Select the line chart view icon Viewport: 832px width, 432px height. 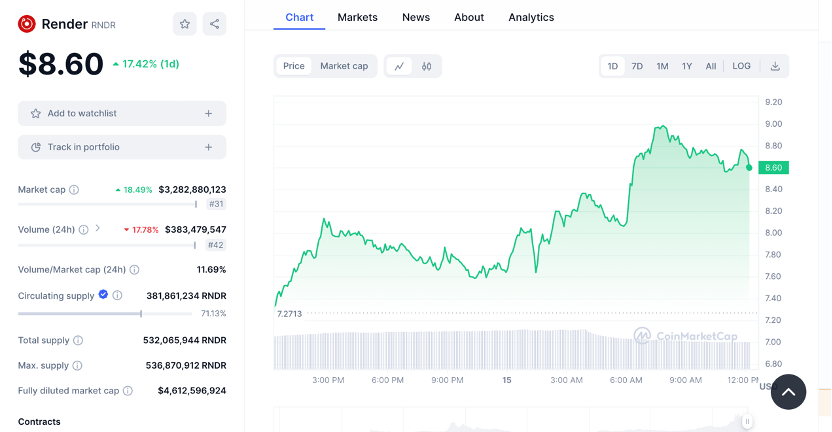tap(399, 66)
